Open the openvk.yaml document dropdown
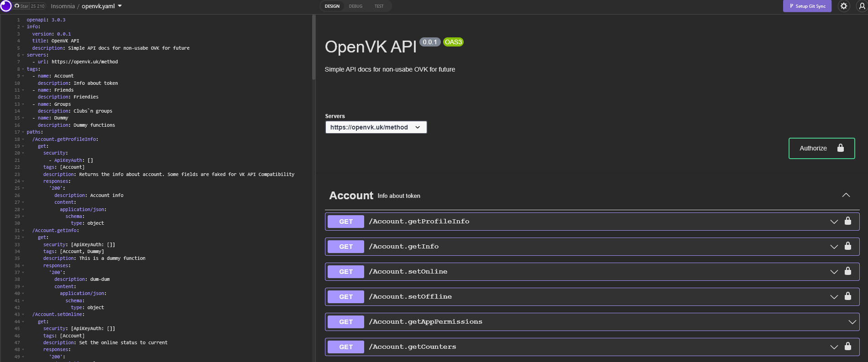868x362 pixels. point(102,6)
